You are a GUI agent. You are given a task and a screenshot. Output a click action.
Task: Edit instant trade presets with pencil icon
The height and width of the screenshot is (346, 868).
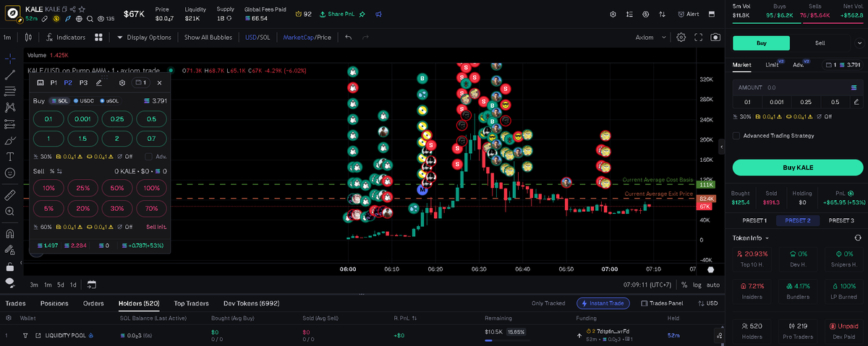click(99, 83)
